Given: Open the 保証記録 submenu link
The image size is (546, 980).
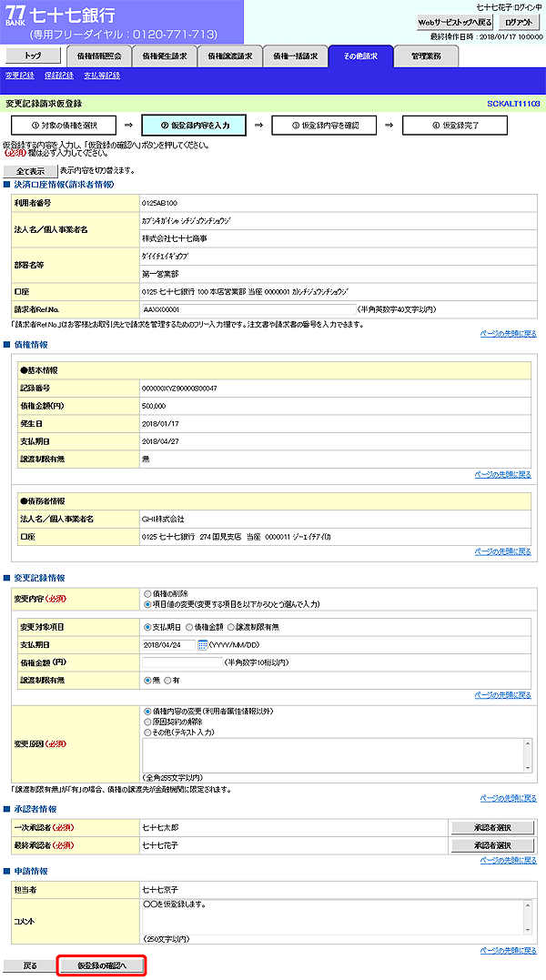Looking at the screenshot, I should click(59, 76).
